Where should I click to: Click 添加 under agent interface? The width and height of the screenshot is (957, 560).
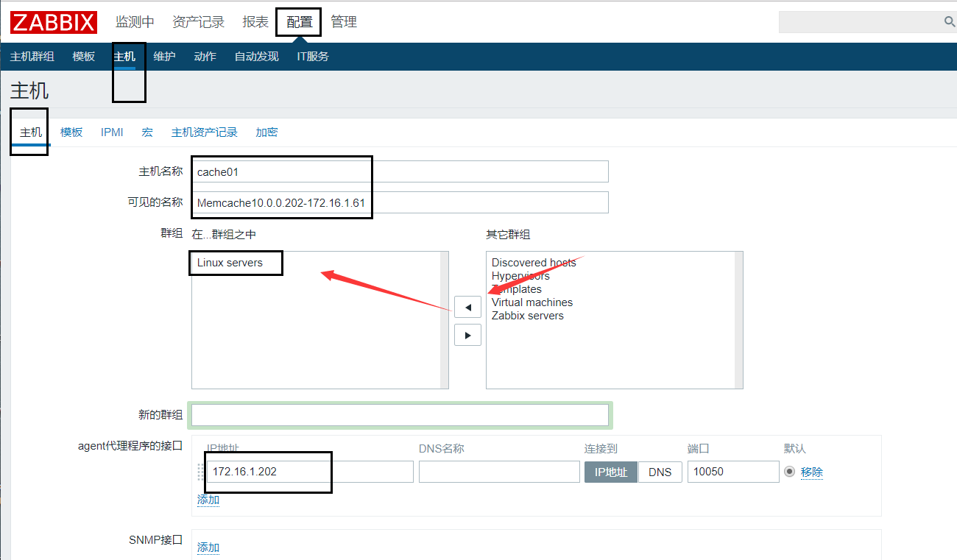point(208,500)
